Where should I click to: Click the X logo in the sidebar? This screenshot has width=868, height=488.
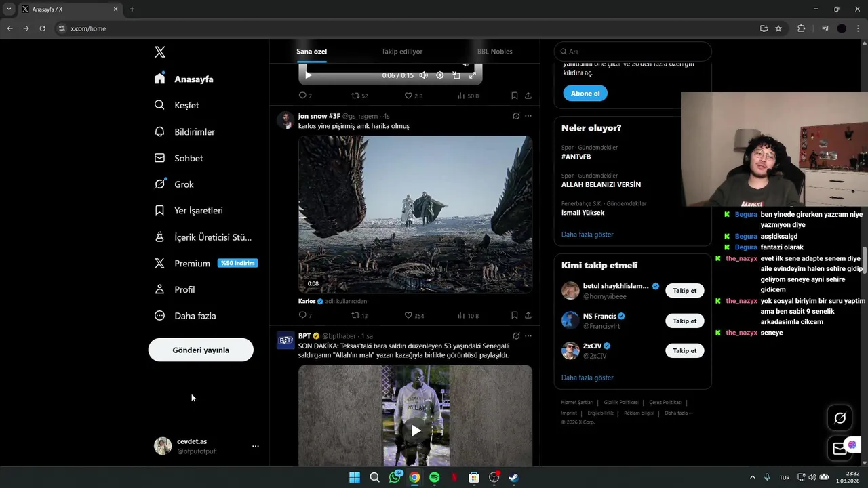click(x=160, y=52)
